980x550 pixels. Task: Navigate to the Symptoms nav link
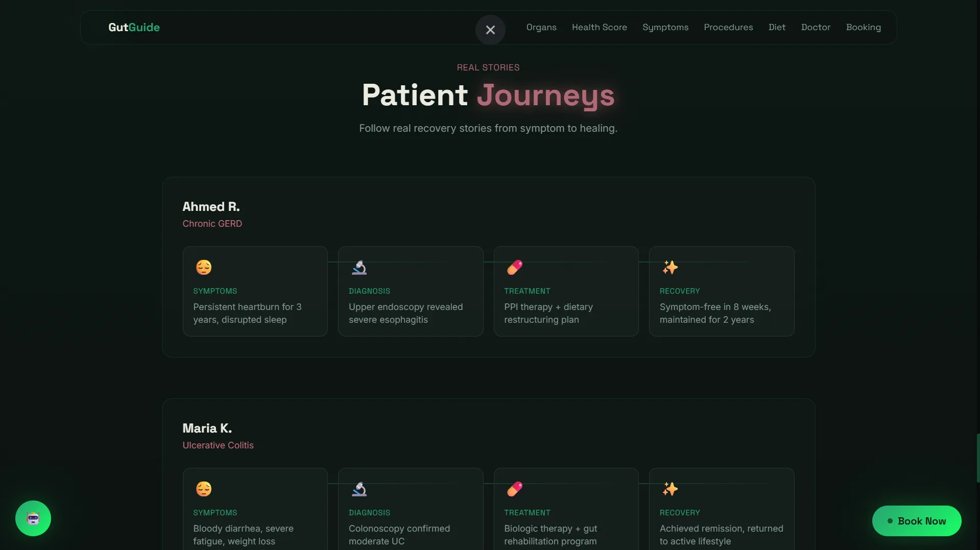pyautogui.click(x=665, y=27)
